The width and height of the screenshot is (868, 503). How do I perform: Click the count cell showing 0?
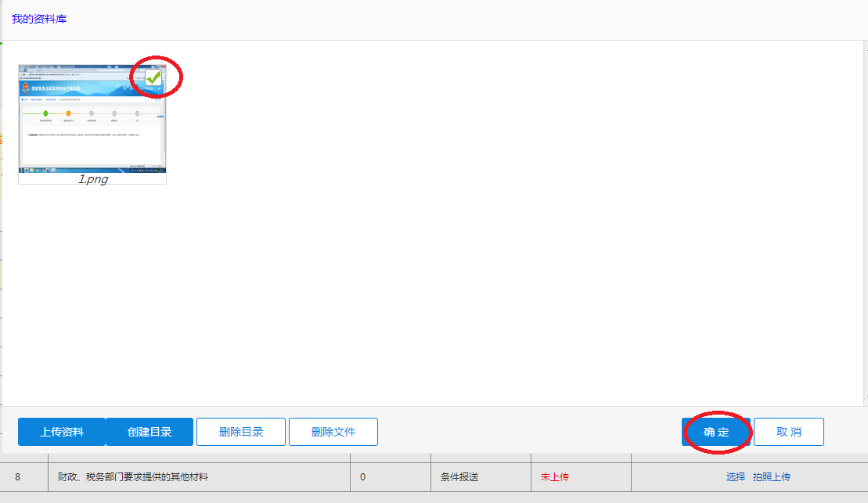point(362,476)
